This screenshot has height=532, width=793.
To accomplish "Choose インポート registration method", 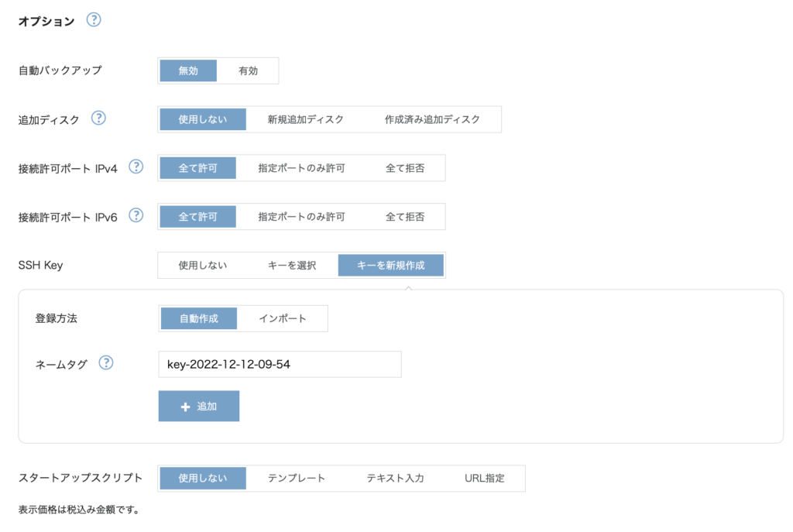I will coord(282,318).
